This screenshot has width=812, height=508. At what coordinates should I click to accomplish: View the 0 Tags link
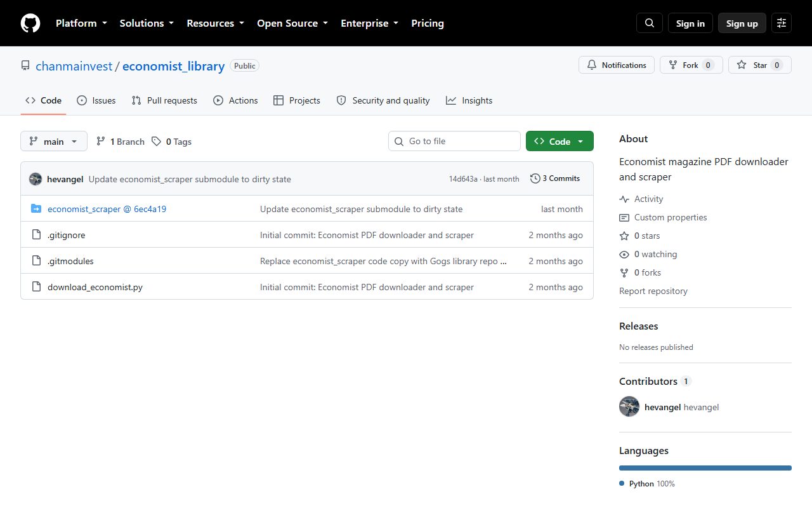(x=172, y=142)
